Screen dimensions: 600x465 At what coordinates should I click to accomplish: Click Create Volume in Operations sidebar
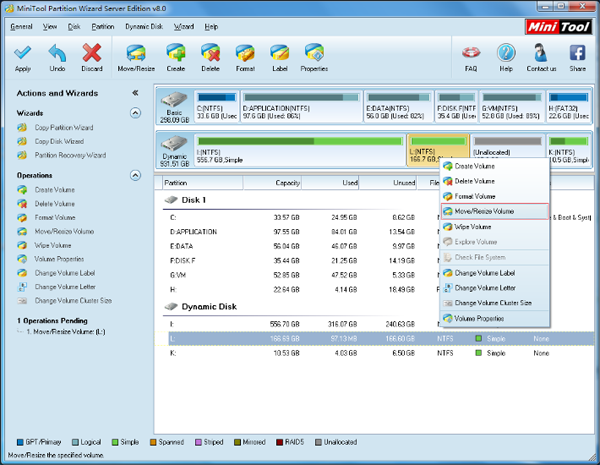(55, 190)
